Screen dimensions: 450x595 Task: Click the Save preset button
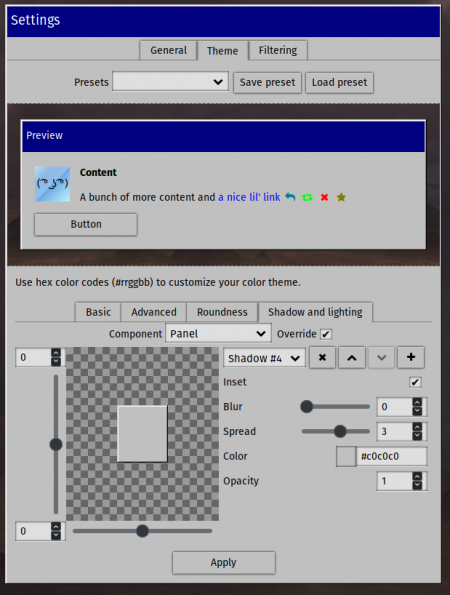267,82
